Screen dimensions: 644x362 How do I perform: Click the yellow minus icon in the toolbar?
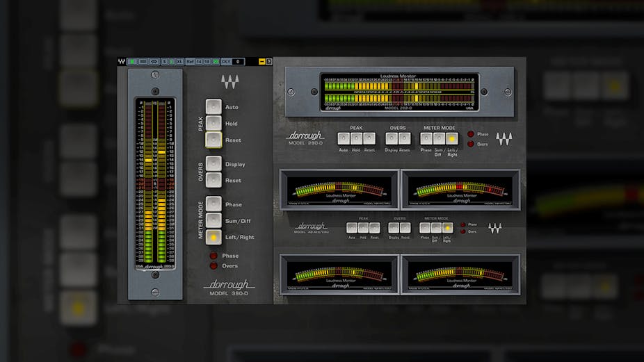pos(261,62)
